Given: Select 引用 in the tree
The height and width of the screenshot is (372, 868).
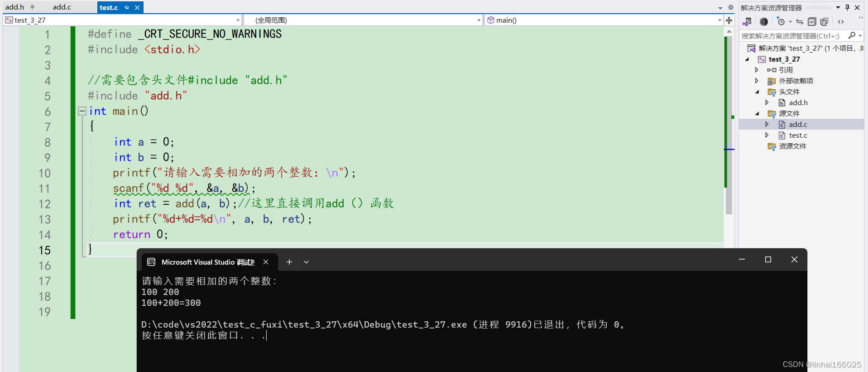Looking at the screenshot, I should point(786,70).
